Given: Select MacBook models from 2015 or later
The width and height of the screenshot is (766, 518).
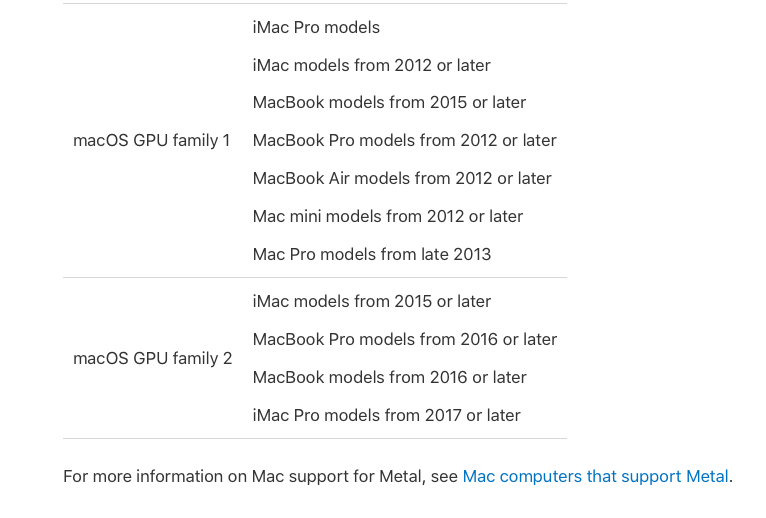Looking at the screenshot, I should tap(389, 103).
